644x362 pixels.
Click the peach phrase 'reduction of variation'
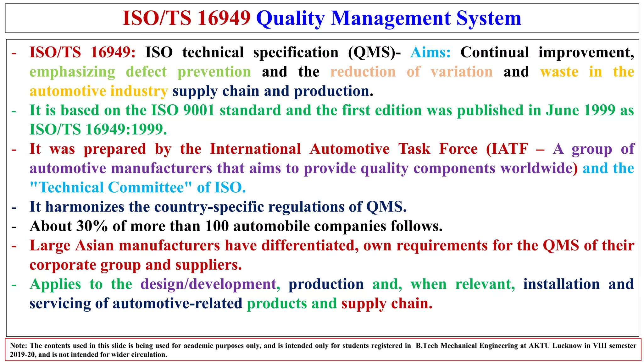click(411, 72)
